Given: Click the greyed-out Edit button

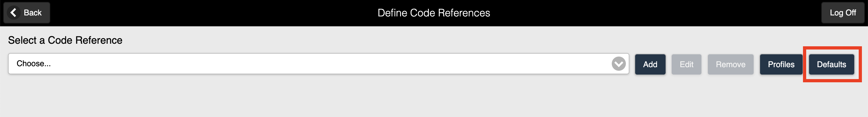Looking at the screenshot, I should click(x=686, y=64).
